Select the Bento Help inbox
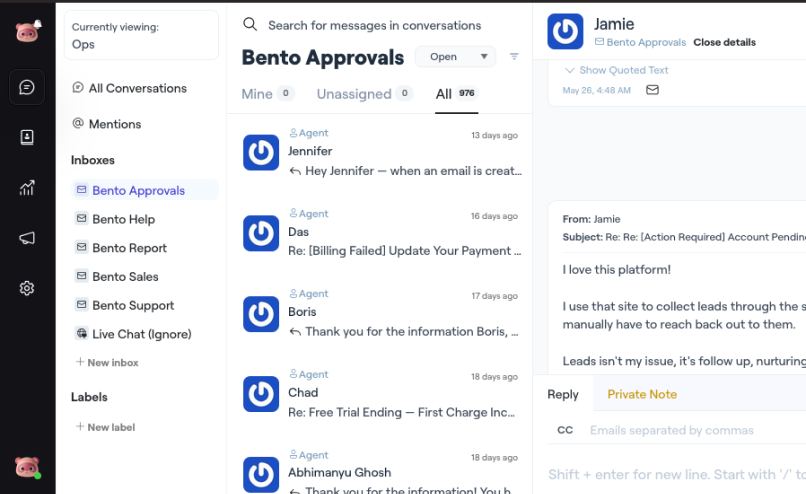This screenshot has height=494, width=806. click(145, 219)
